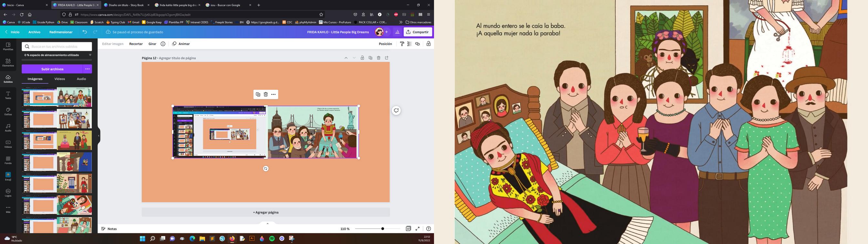Open the Elementos panel in the sidebar
This screenshot has height=244, width=868.
coord(8,63)
